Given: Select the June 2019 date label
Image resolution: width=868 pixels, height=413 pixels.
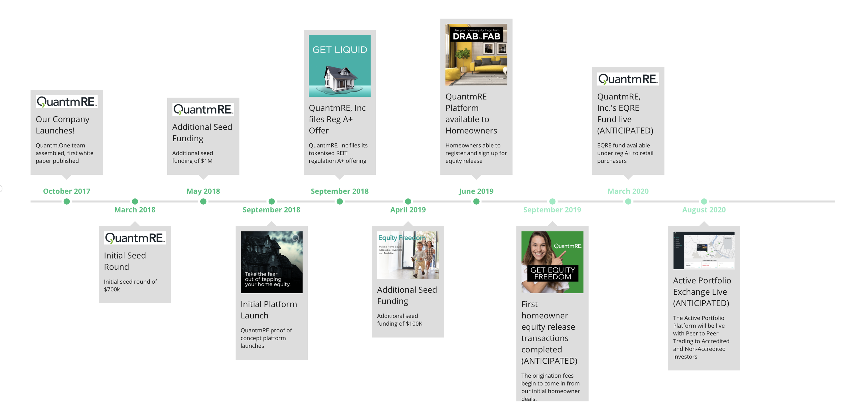Looking at the screenshot, I should coord(476,191).
